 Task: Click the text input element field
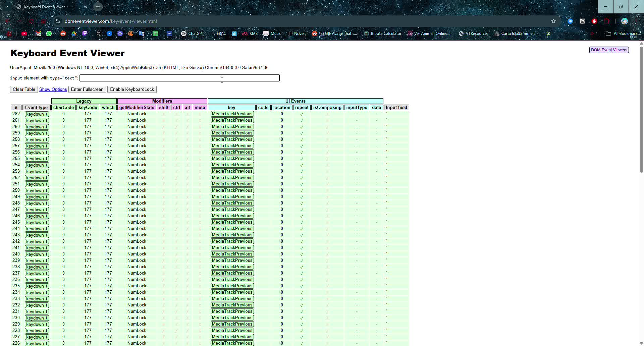(179, 78)
